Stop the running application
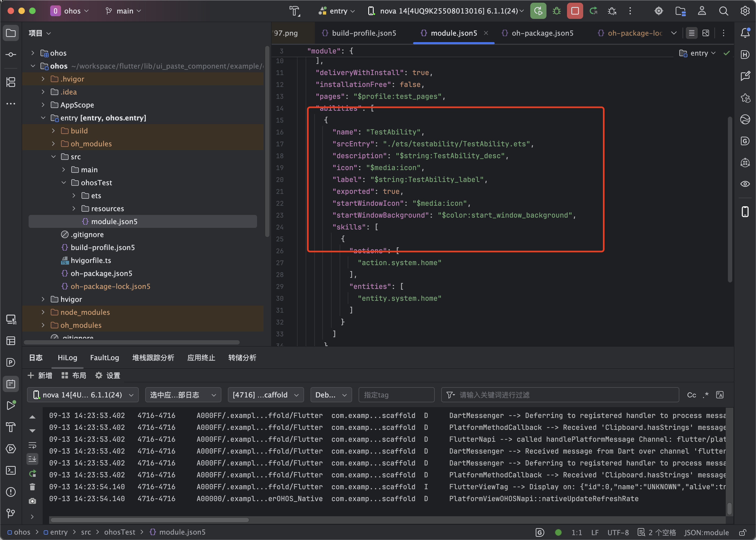The image size is (756, 540). point(575,11)
